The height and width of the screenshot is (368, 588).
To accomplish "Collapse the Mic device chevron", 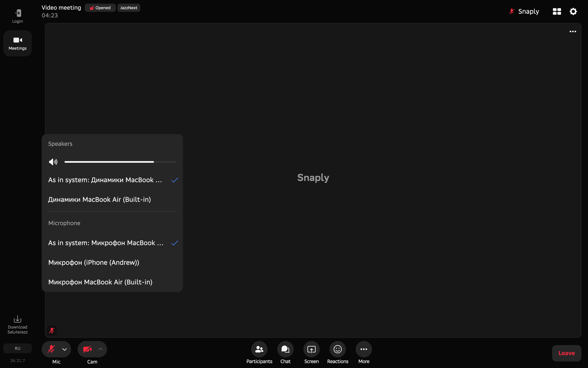I will 64,349.
